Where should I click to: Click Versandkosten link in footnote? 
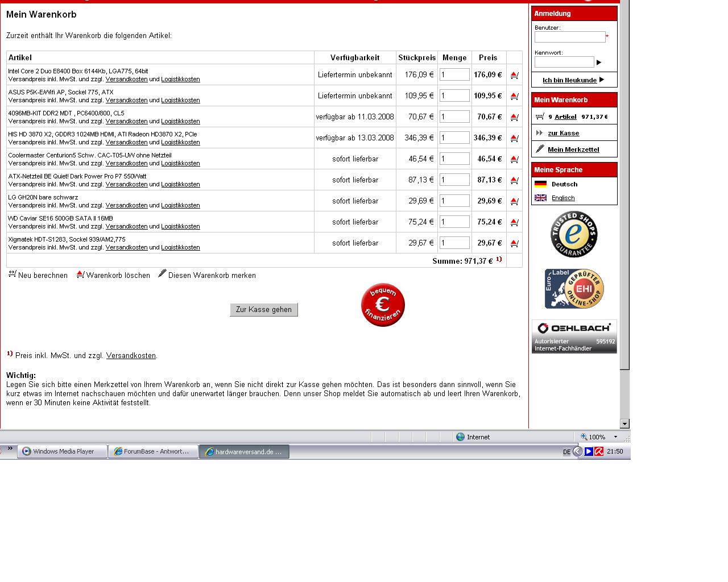click(131, 356)
